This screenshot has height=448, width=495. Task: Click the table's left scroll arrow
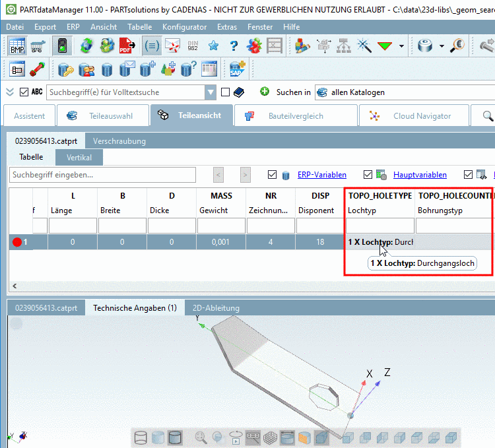[x=15, y=286]
